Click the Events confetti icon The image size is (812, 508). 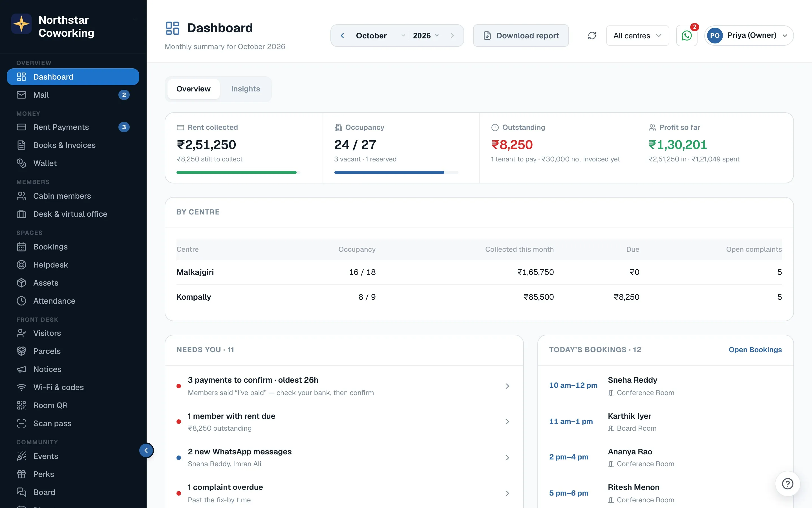point(21,456)
